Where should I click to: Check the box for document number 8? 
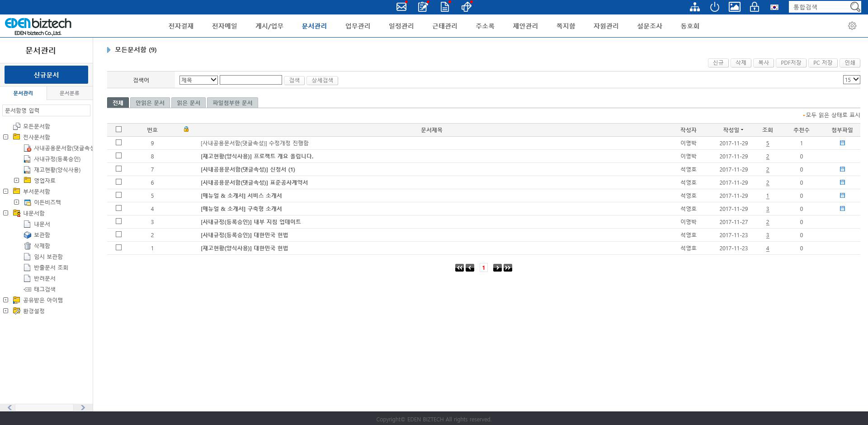tap(118, 156)
